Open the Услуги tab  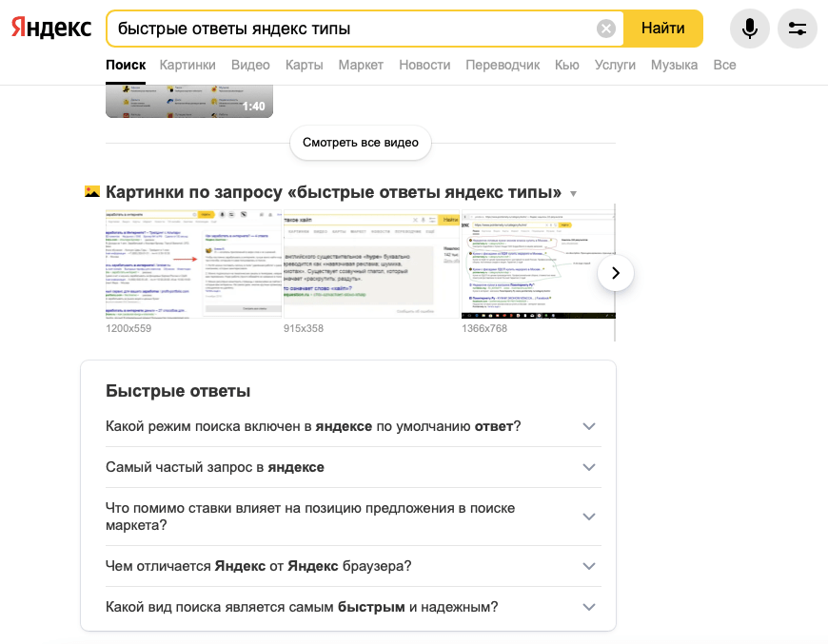click(x=615, y=65)
